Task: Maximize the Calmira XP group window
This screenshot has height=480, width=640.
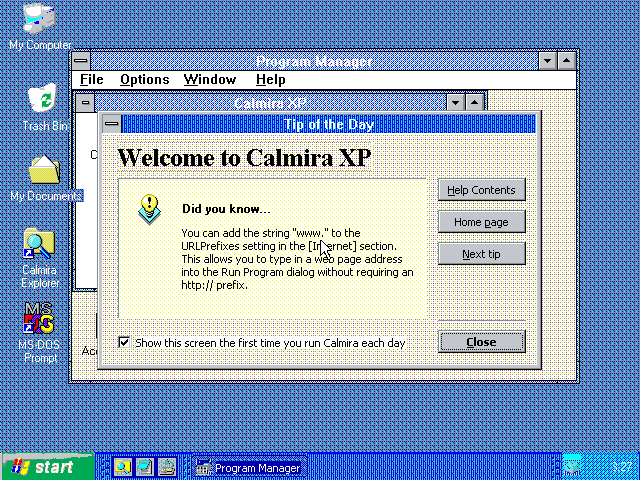Action: coord(474,102)
